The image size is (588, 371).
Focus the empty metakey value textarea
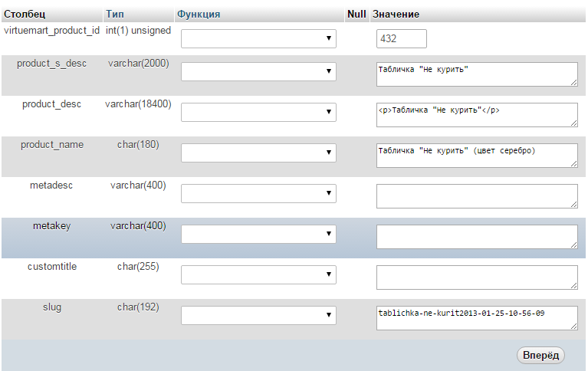coord(477,236)
